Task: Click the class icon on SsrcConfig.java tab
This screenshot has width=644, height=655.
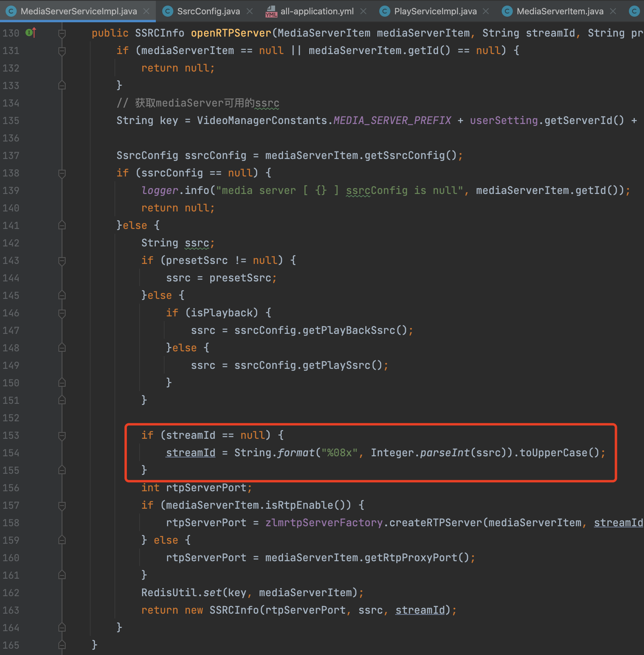Action: click(x=167, y=11)
